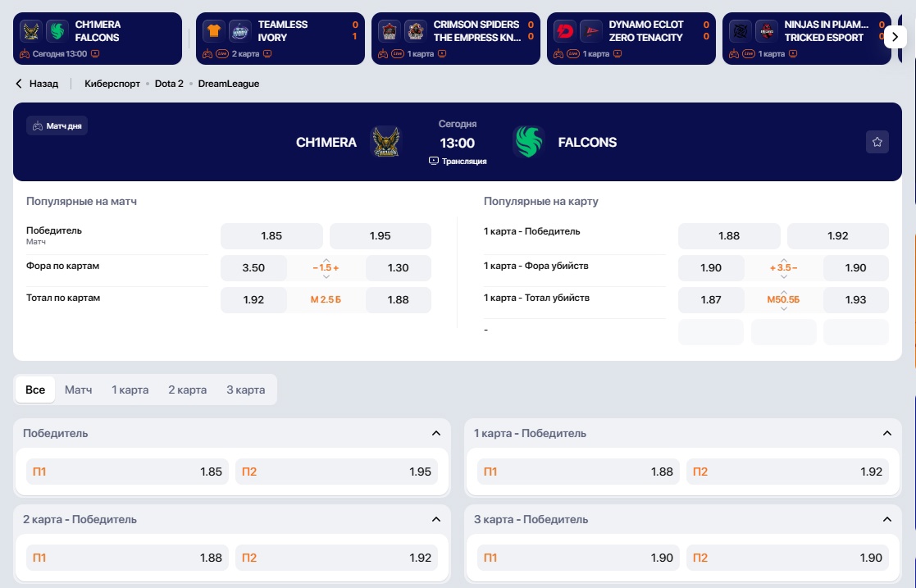The image size is (916, 588).
Task: Collapse the Победитель market section
Action: pos(435,433)
